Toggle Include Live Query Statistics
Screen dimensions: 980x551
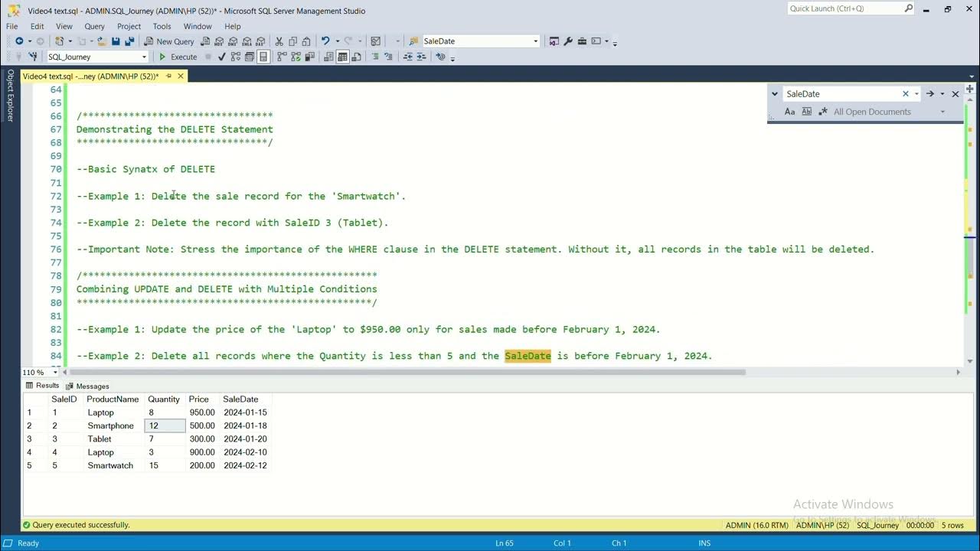[296, 57]
